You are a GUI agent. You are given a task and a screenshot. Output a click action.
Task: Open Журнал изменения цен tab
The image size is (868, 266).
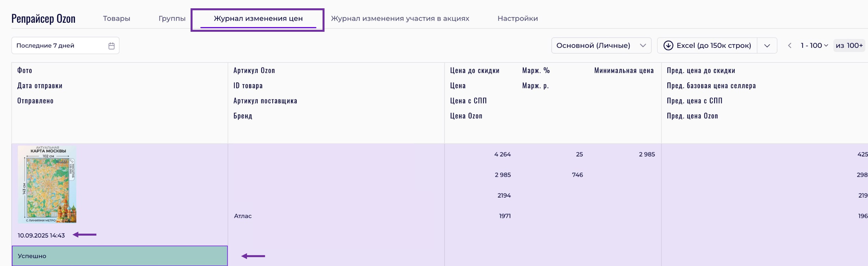tap(258, 19)
